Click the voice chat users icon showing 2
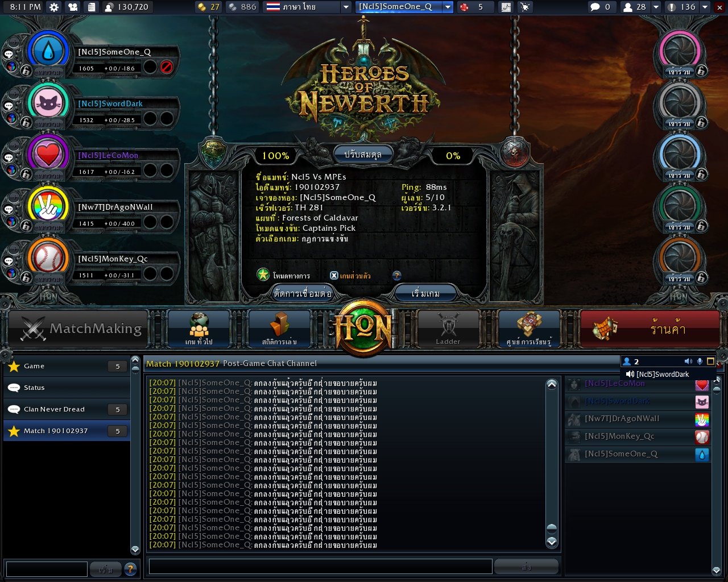This screenshot has width=728, height=582. [627, 361]
